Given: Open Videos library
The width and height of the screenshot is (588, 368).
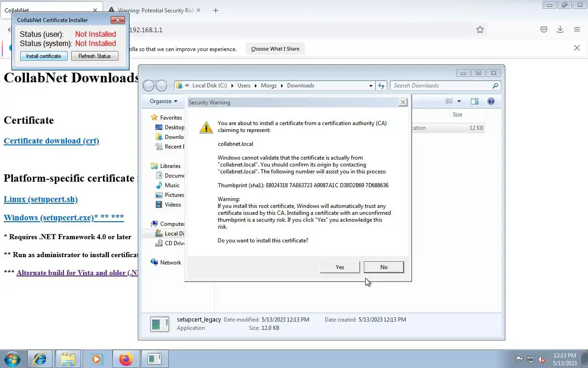Looking at the screenshot, I should click(x=173, y=205).
